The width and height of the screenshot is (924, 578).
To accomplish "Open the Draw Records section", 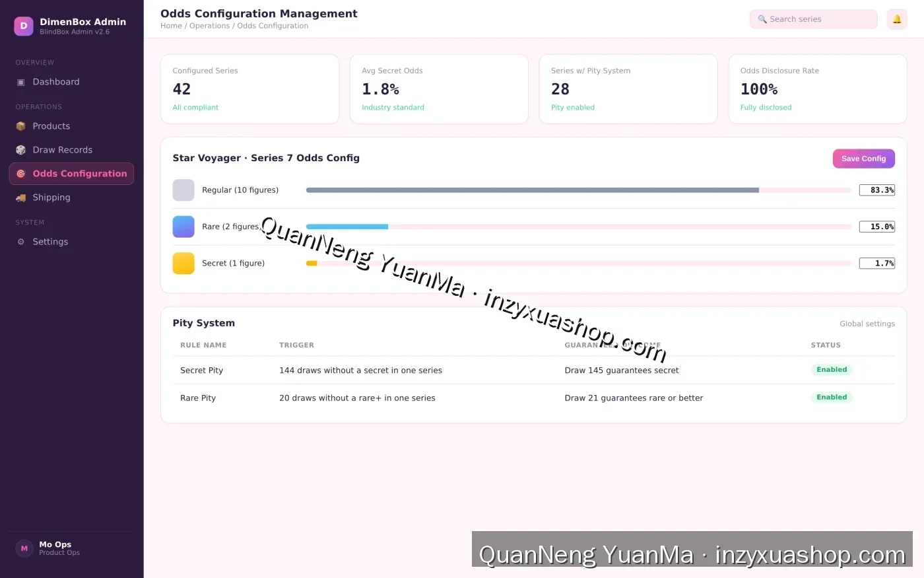I will pyautogui.click(x=71, y=150).
